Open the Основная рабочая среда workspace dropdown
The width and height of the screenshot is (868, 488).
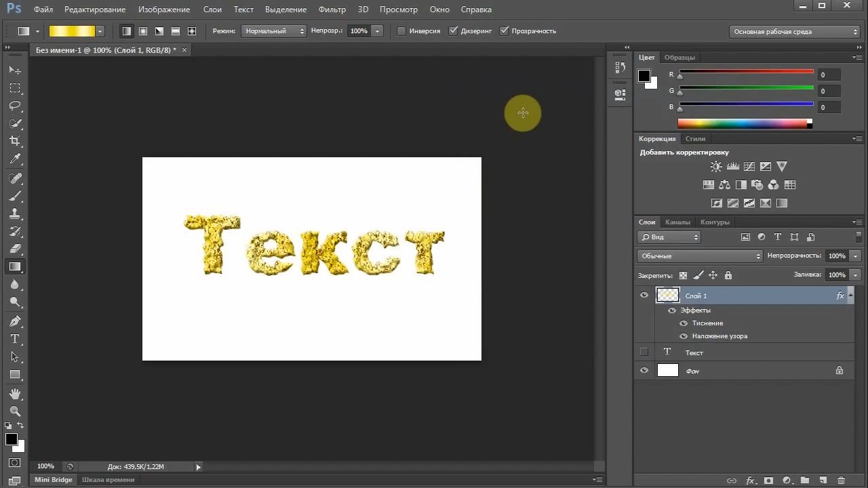click(795, 31)
